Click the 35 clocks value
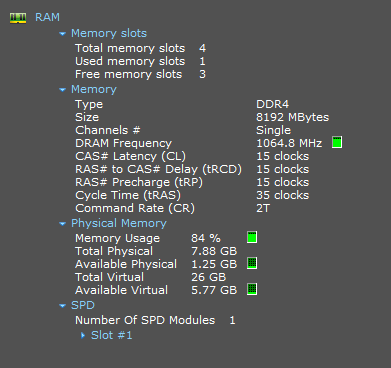 pyautogui.click(x=282, y=195)
